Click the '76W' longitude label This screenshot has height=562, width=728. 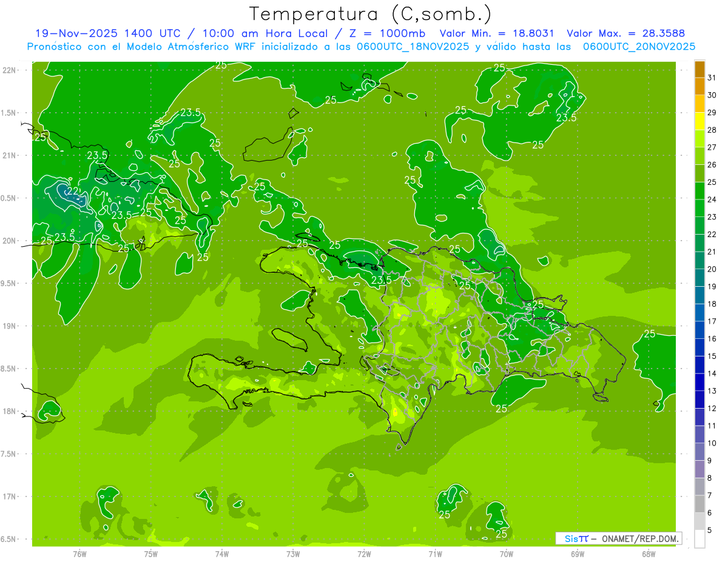coord(79,554)
